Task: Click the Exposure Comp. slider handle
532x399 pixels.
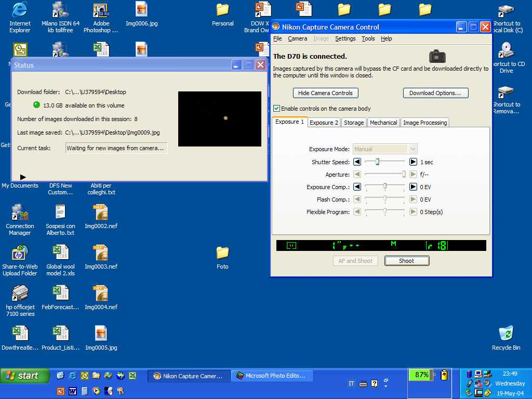Action: pyautogui.click(x=385, y=186)
